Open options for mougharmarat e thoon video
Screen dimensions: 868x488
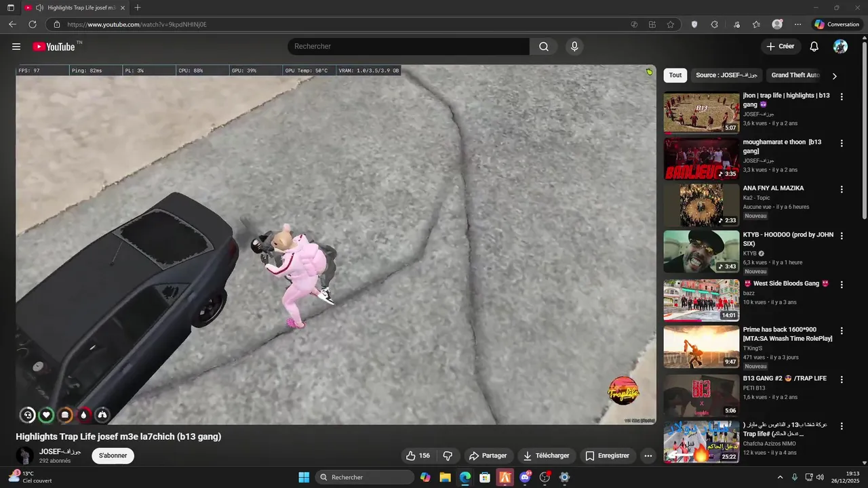pyautogui.click(x=842, y=144)
